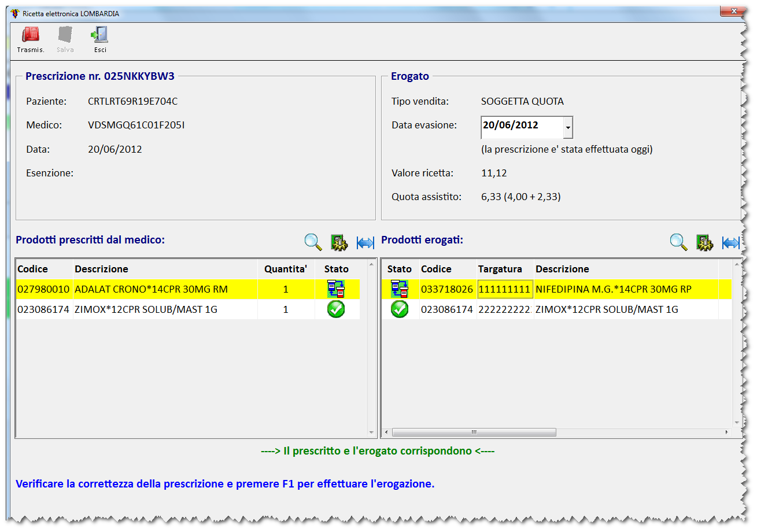Click left arrow of Prodotti erogati horizontal scrollbar
This screenshot has height=532, width=757.
(386, 432)
